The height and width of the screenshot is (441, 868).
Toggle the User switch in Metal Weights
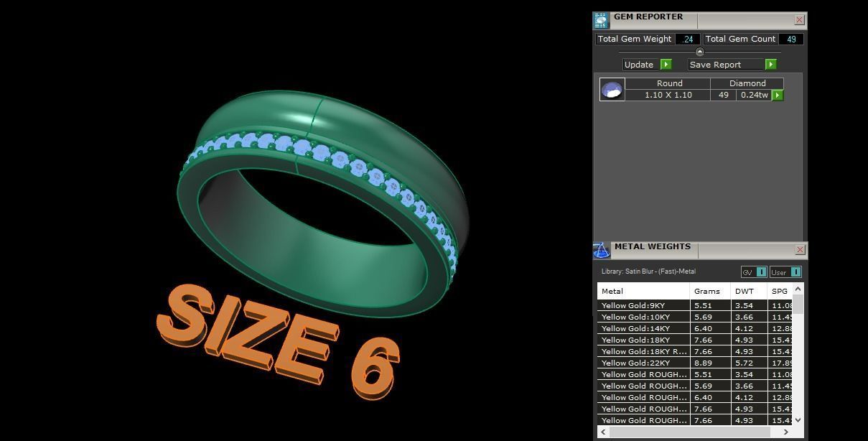785,271
